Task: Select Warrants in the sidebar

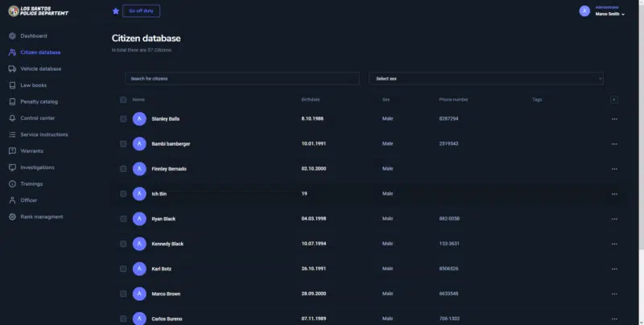Action: coord(31,151)
